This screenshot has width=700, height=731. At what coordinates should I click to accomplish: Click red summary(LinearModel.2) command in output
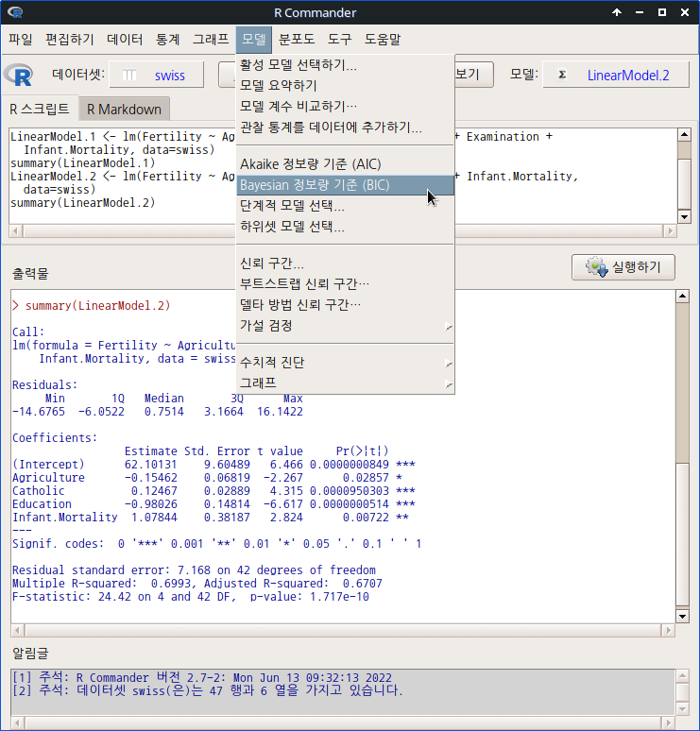tap(98, 306)
